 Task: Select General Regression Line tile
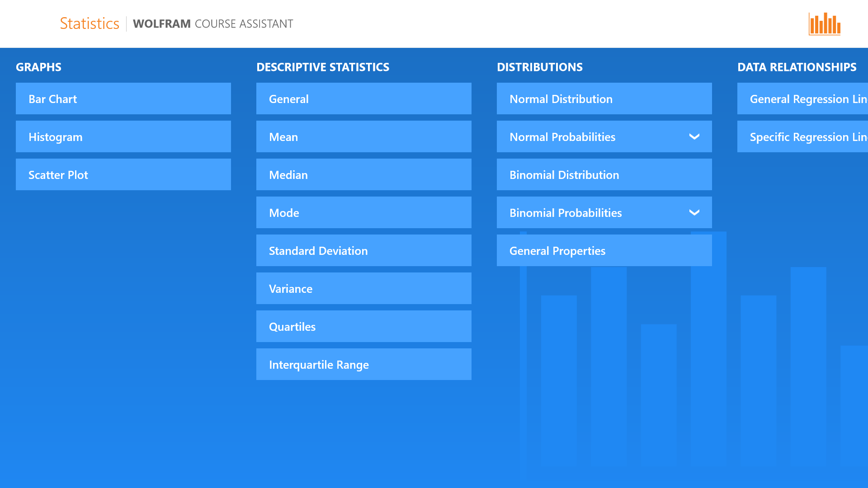pos(803,99)
